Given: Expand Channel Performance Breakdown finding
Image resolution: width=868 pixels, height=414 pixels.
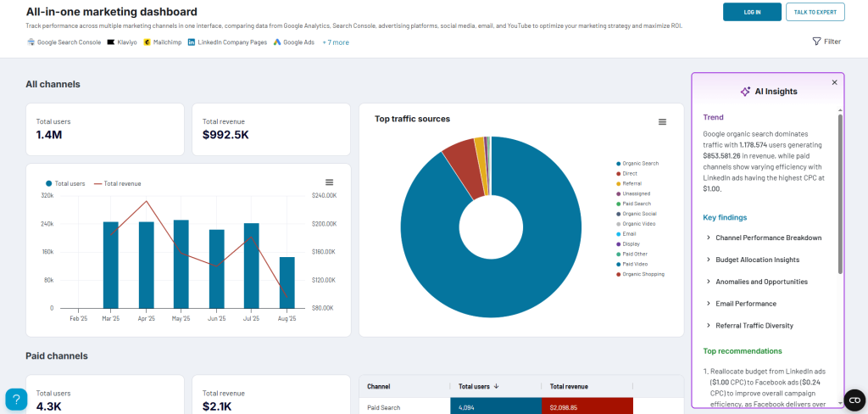Looking at the screenshot, I should 768,238.
